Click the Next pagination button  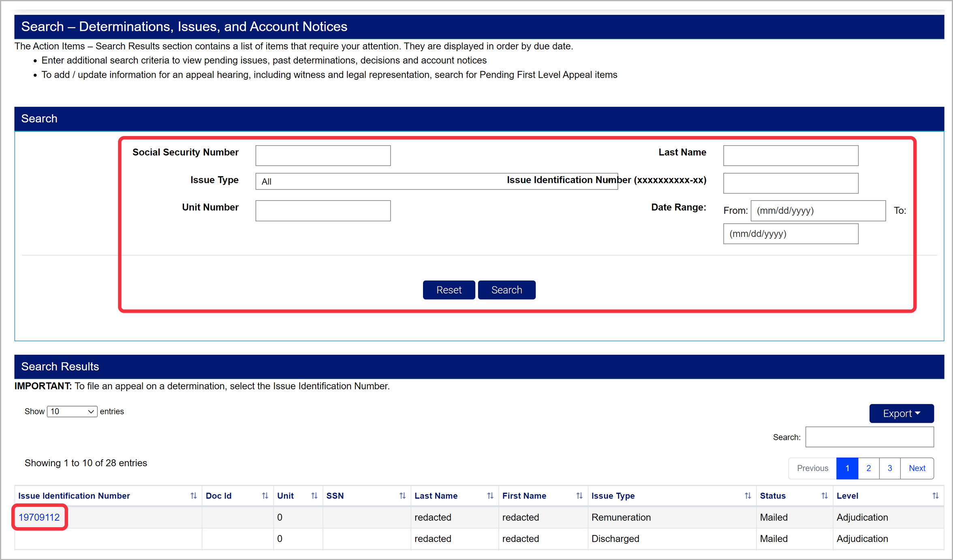pyautogui.click(x=917, y=468)
